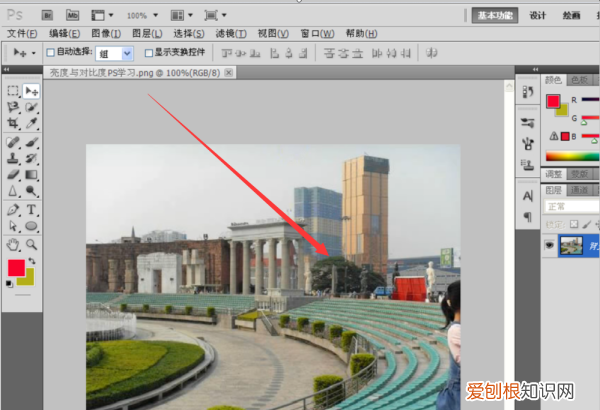Enable the 显示变换控件 checkbox
Viewport: 600px width, 410px height.
(149, 52)
